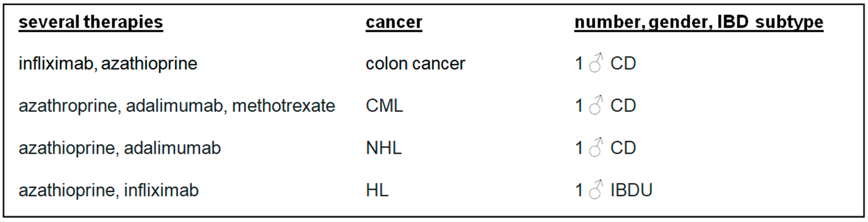Click the 'number, gender, IBD subtype' header
868x222 pixels.
point(699,22)
